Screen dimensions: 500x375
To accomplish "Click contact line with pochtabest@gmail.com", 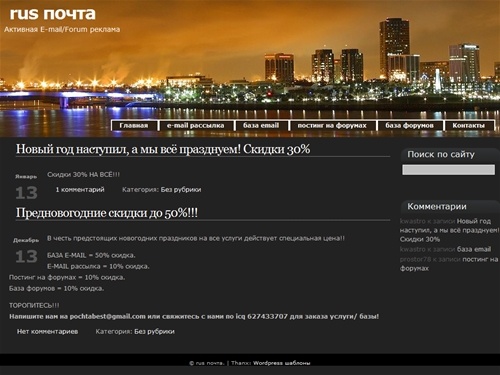I will point(194,316).
